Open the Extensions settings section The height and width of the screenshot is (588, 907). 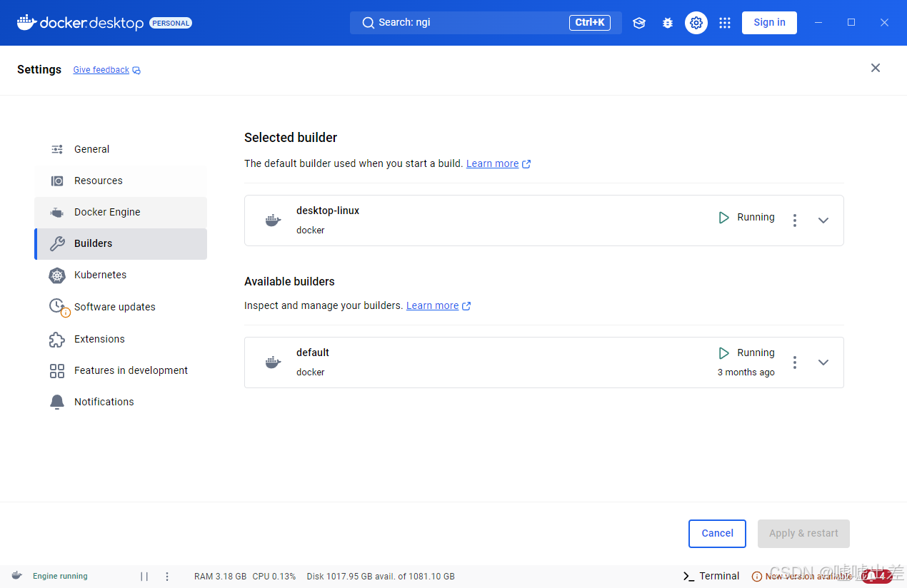coord(121,339)
